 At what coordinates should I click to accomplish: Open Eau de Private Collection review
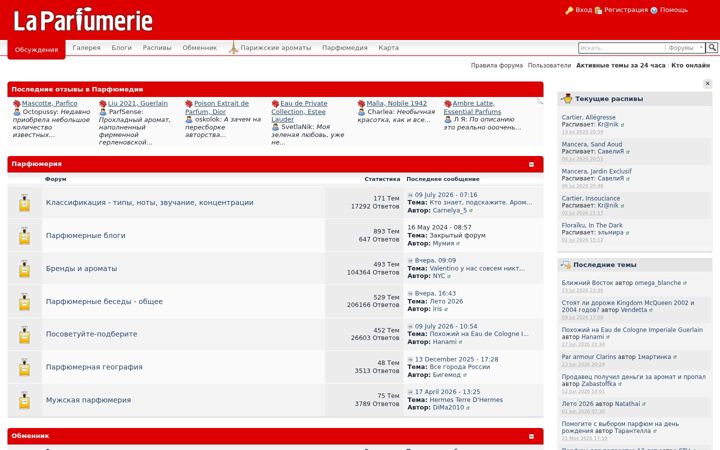click(x=298, y=111)
